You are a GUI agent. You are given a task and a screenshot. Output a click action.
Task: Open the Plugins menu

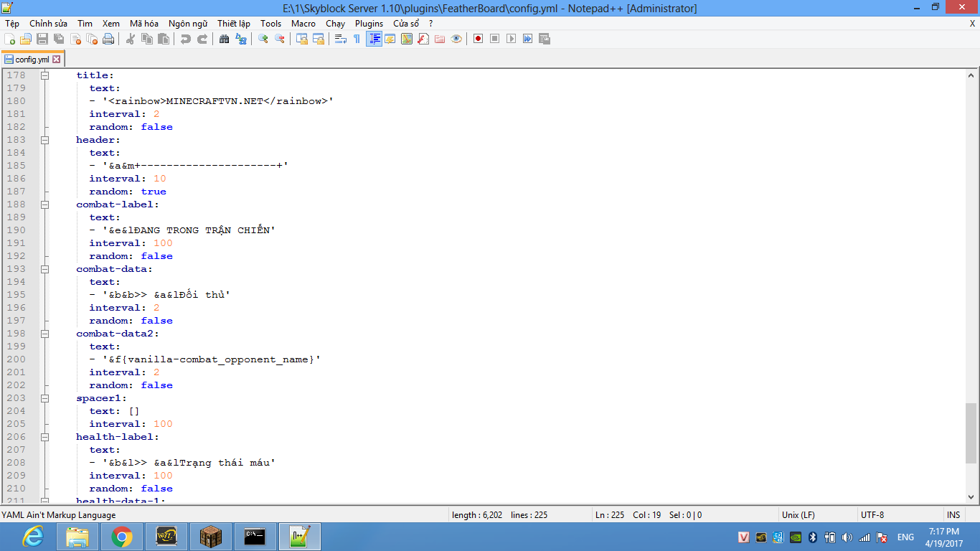369,23
